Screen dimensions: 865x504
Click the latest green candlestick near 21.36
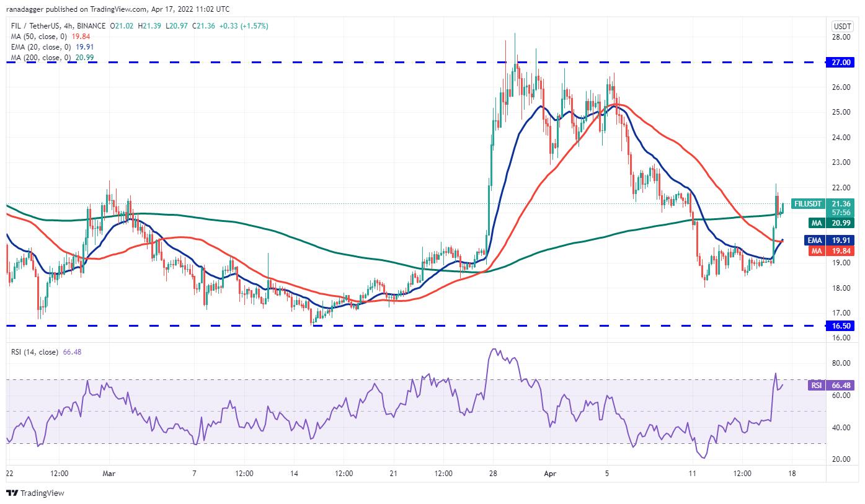(784, 208)
